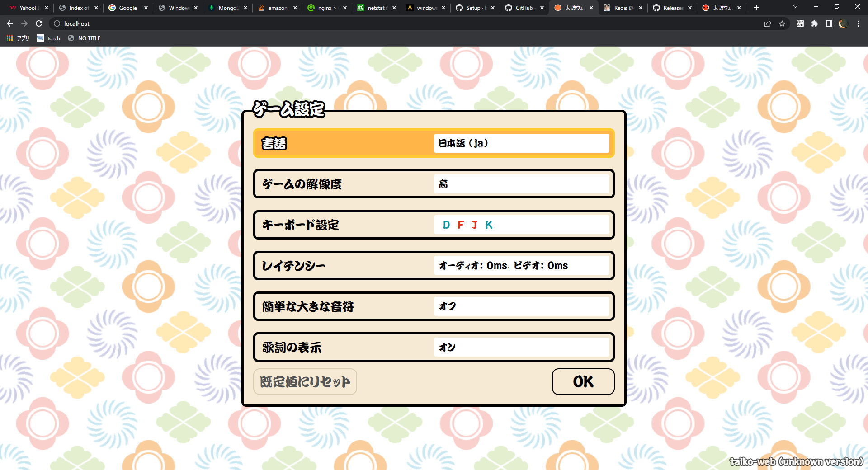Open the Chrome three-dot menu
This screenshot has width=868, height=470.
coord(858,23)
